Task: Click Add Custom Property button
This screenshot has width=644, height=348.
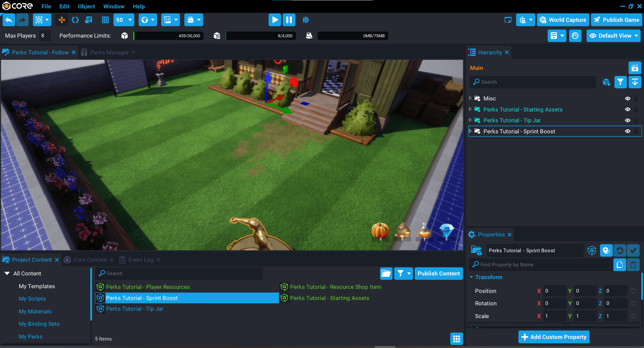Action: tap(554, 337)
